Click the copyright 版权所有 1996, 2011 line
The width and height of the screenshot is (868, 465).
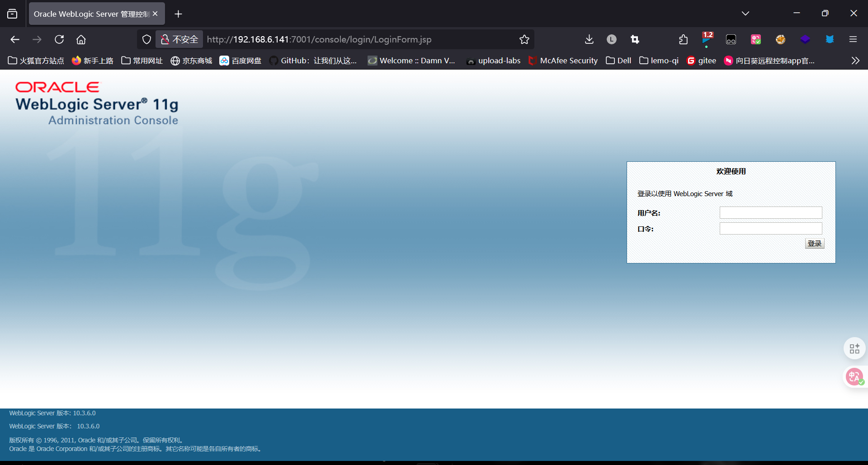[x=96, y=440]
